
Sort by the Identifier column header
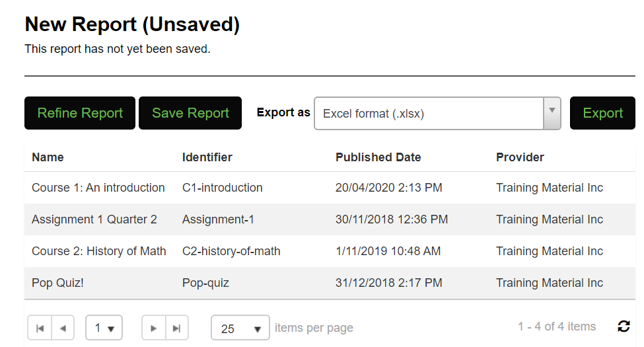click(x=207, y=157)
